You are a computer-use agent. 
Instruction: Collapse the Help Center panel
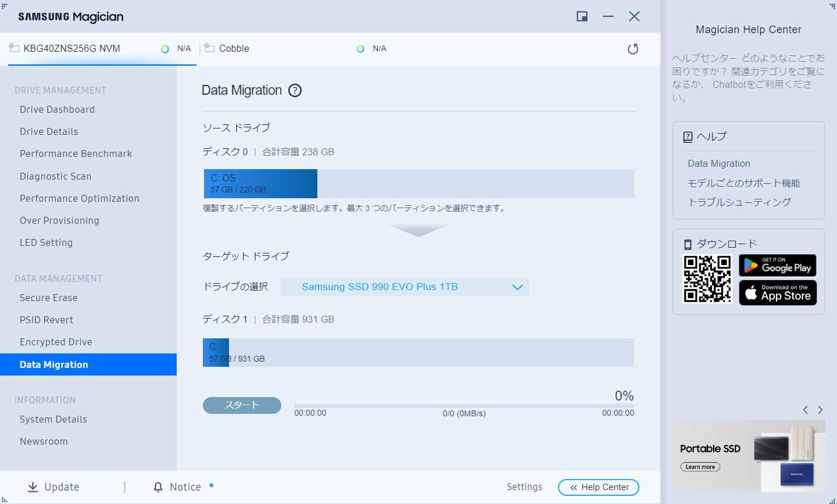[x=598, y=487]
